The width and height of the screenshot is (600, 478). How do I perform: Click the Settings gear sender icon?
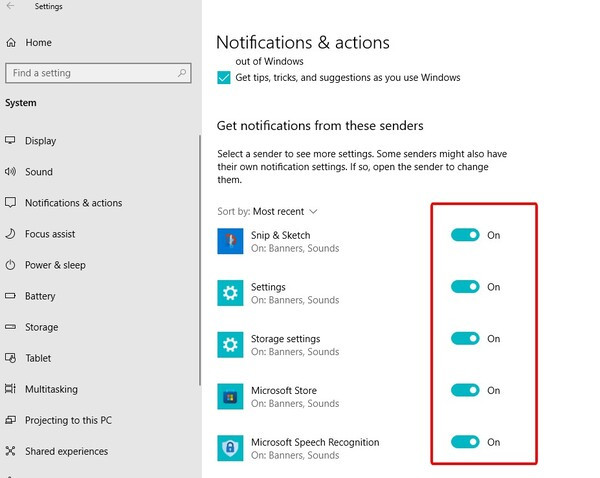click(230, 293)
